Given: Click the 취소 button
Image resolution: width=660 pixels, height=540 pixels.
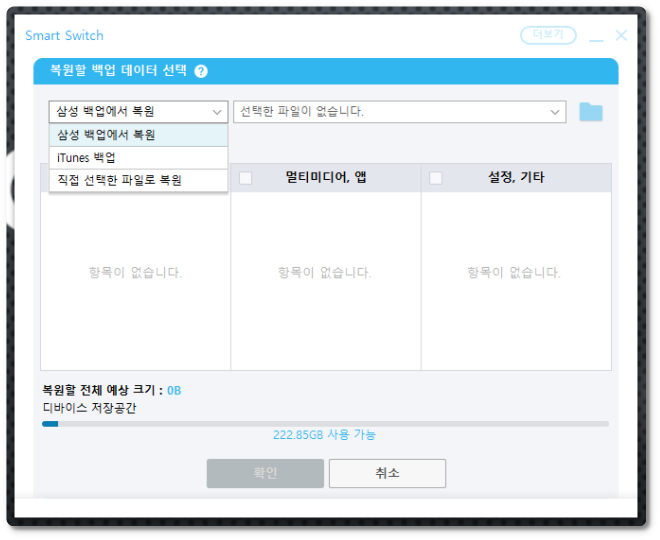Looking at the screenshot, I should click(387, 473).
